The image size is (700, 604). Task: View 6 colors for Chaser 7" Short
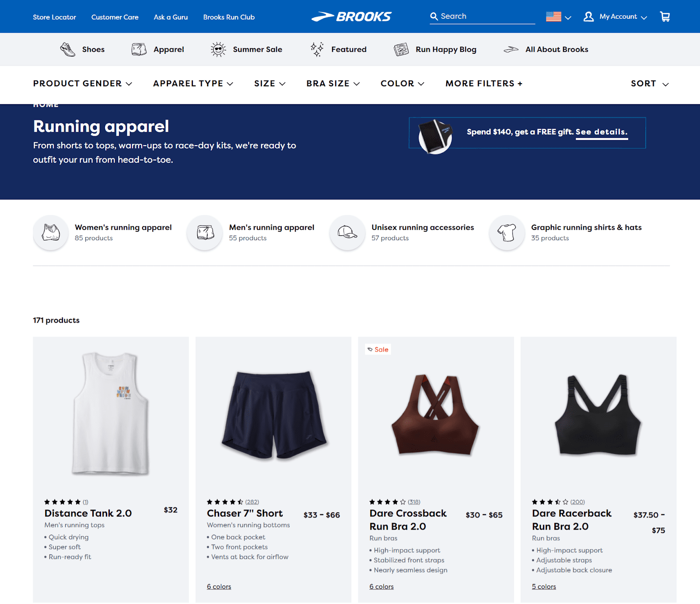[x=219, y=586]
